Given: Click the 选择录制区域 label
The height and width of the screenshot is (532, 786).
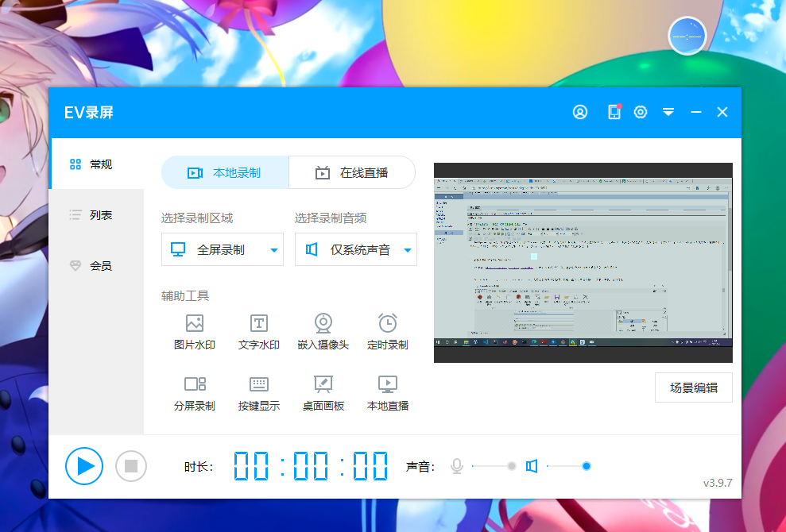Looking at the screenshot, I should click(197, 218).
